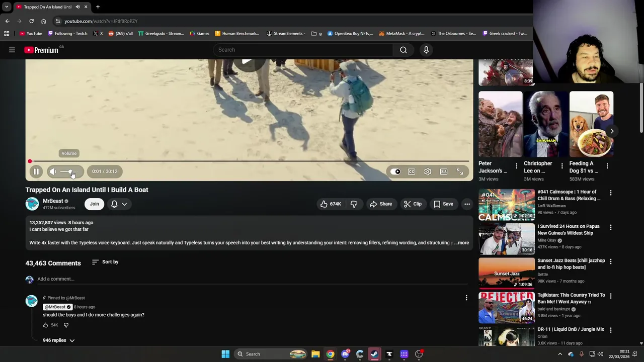Open pinned comment options menu
The height and width of the screenshot is (362, 644).
pyautogui.click(x=466, y=298)
